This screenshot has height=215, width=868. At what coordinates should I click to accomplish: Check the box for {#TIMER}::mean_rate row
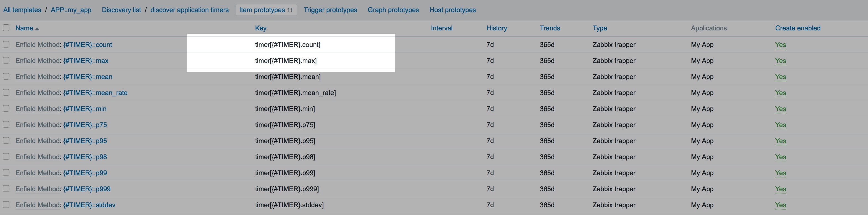[6, 92]
